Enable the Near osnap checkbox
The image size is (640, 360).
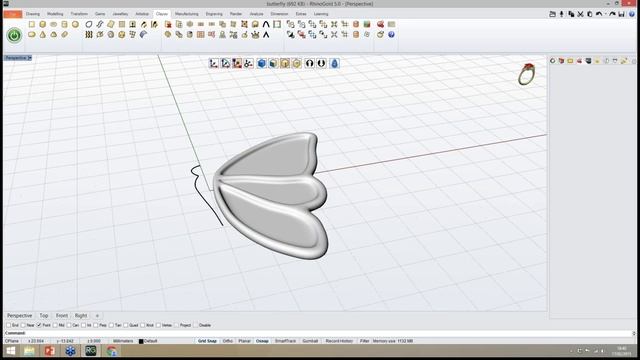pos(24,325)
